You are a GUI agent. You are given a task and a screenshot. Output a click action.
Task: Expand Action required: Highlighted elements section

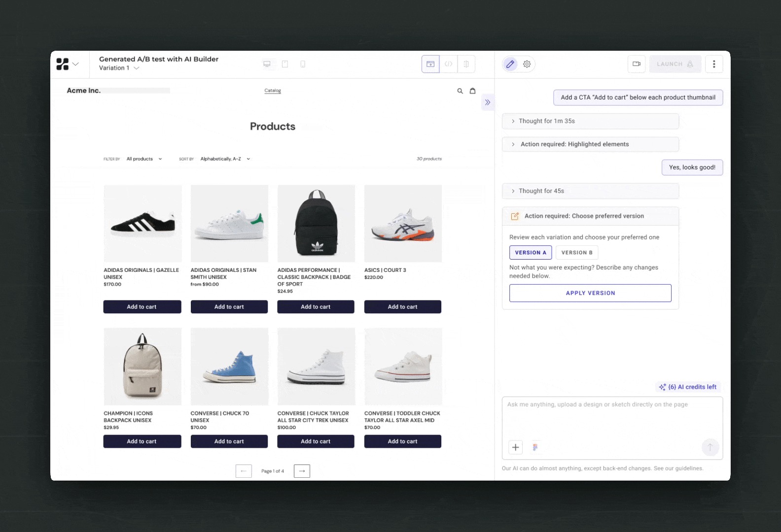[590, 144]
